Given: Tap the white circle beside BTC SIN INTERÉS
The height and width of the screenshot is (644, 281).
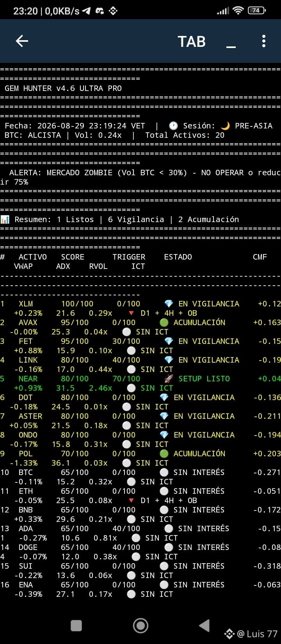Looking at the screenshot, I should click(x=164, y=472).
